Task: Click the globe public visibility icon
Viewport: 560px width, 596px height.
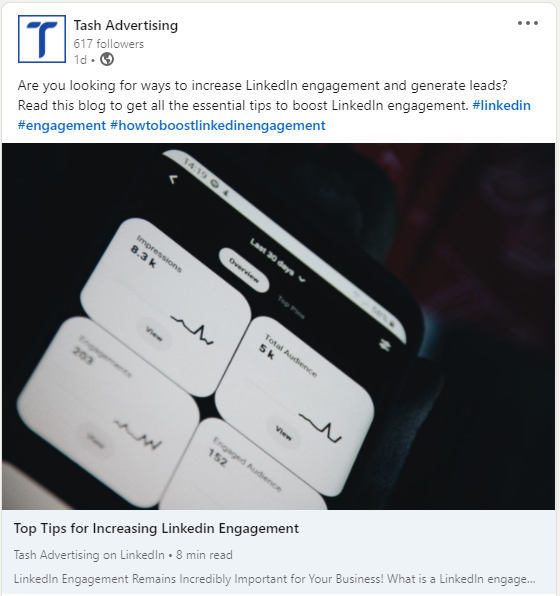Action: 107,60
